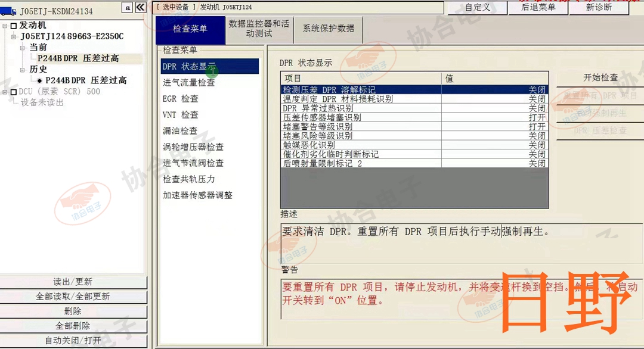Select 进气流量检查 in the check menu
The height and width of the screenshot is (349, 644).
[x=189, y=83]
